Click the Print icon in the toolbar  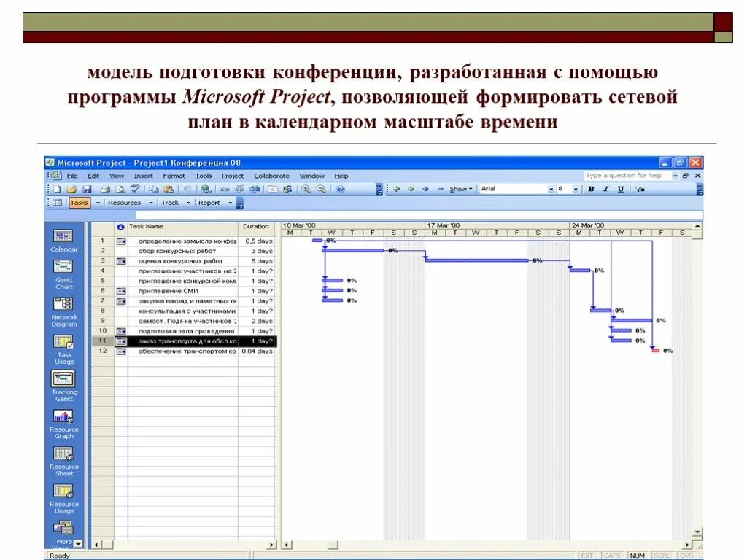106,189
